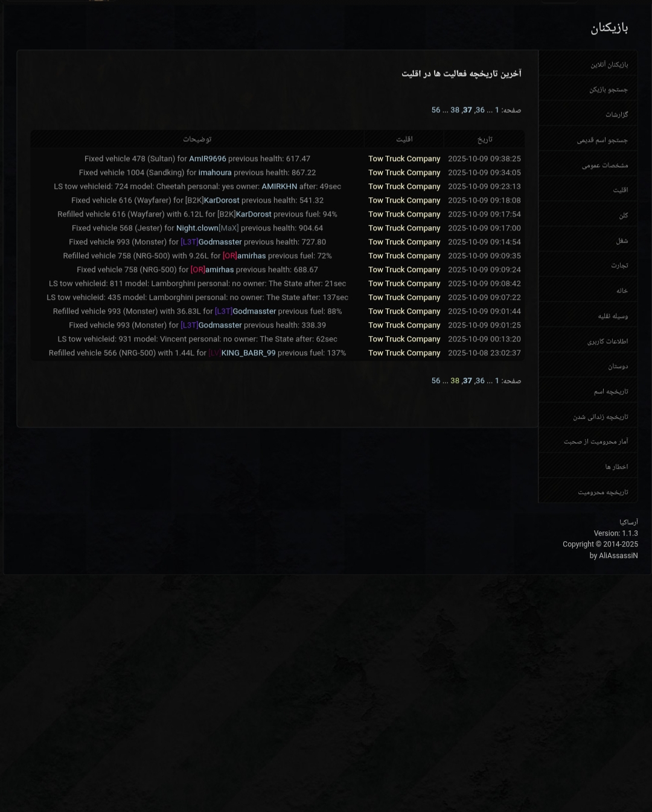The height and width of the screenshot is (812, 652).
Task: Click Tow Truck Company in the first row
Action: click(x=404, y=159)
